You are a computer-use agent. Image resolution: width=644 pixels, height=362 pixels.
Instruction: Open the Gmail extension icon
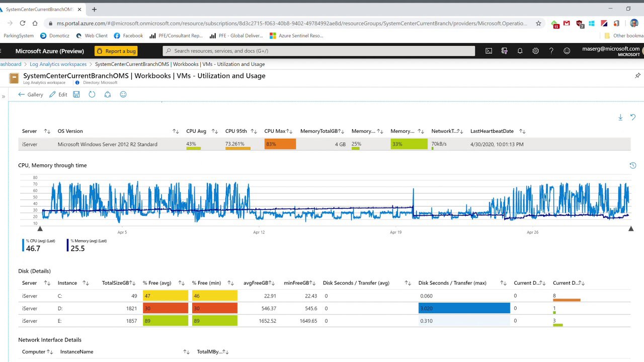click(567, 23)
